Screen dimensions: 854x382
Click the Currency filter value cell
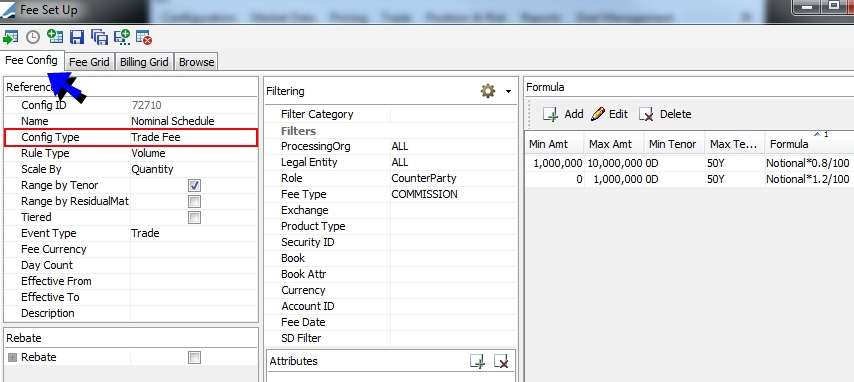tap(453, 290)
